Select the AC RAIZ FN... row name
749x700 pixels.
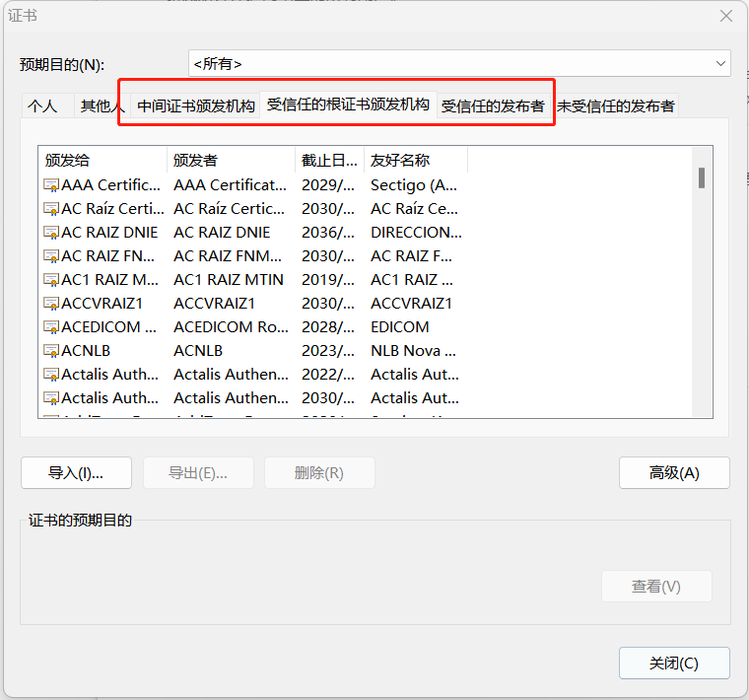click(108, 256)
